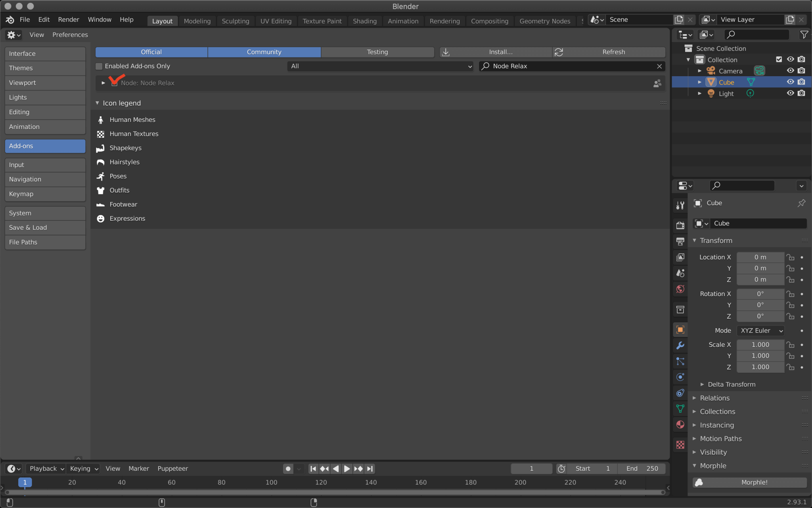Open the add-on category dropdown showing All

(x=379, y=66)
